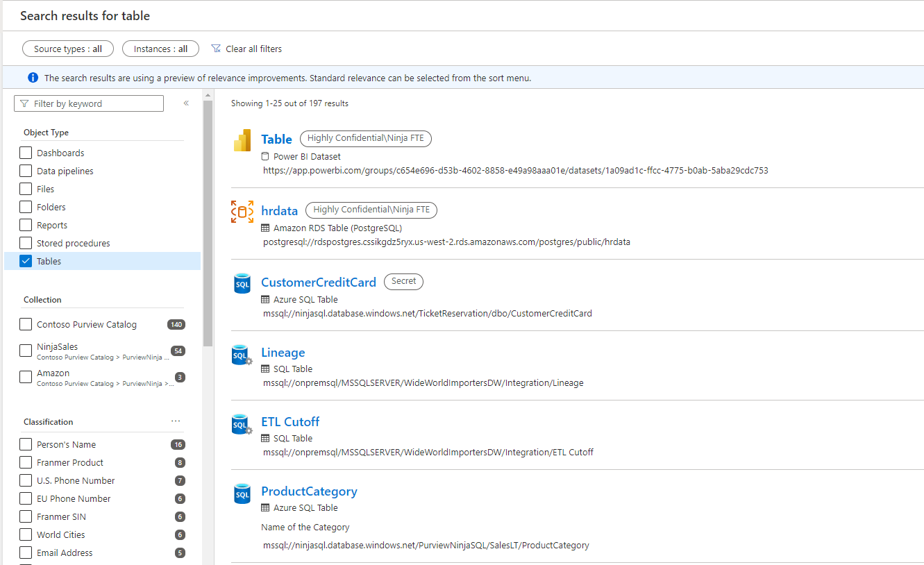Collapse the filter panel with the double chevron

click(x=186, y=103)
